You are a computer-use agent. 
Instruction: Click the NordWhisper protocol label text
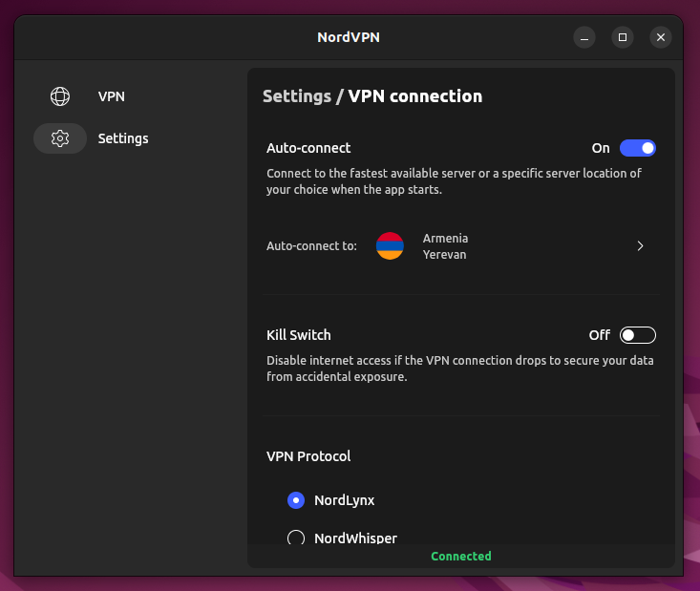coord(355,538)
